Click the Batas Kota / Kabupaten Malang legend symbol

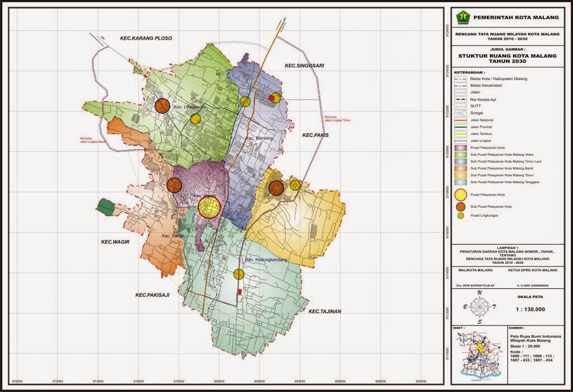[460, 78]
